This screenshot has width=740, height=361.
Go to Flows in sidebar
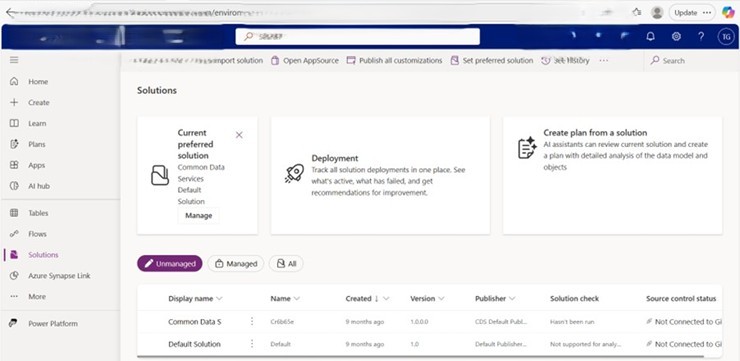click(x=37, y=234)
